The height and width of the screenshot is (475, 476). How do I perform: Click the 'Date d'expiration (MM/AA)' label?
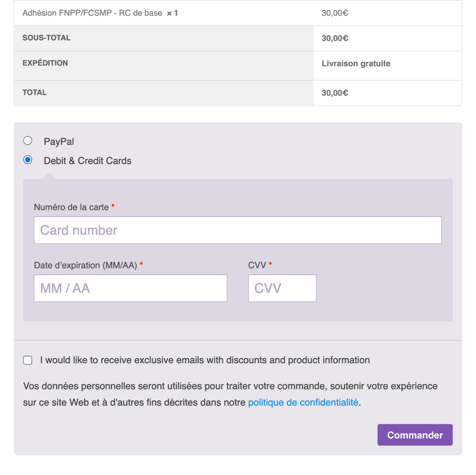pyautogui.click(x=86, y=265)
